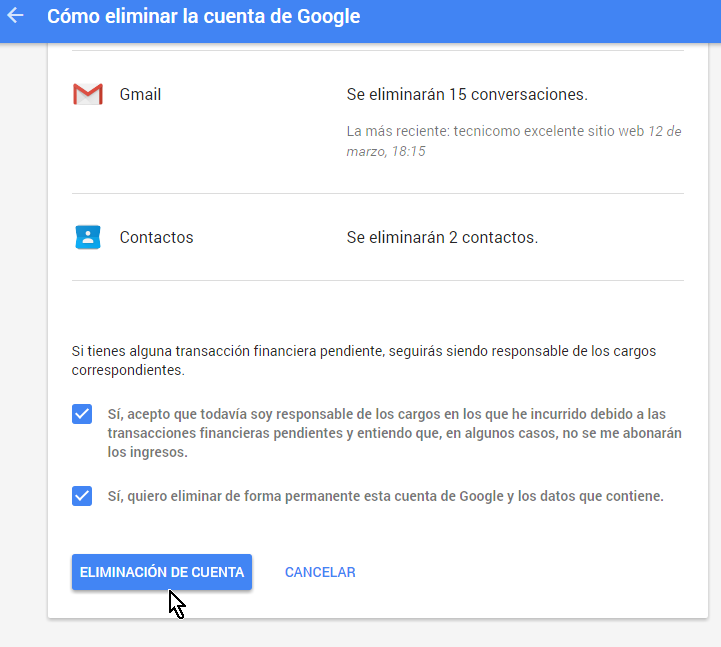This screenshot has height=647, width=721.
Task: Click the 'Contactos' service label
Action: click(x=156, y=237)
